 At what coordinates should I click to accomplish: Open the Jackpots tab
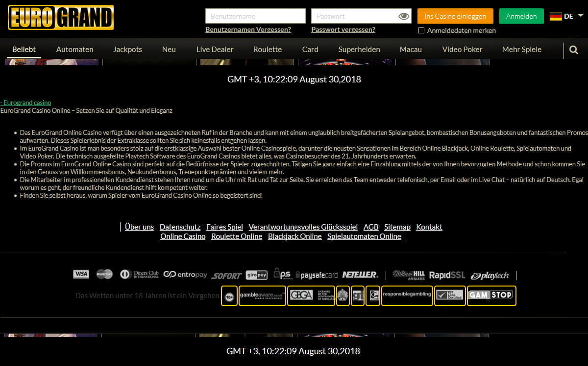click(x=127, y=49)
